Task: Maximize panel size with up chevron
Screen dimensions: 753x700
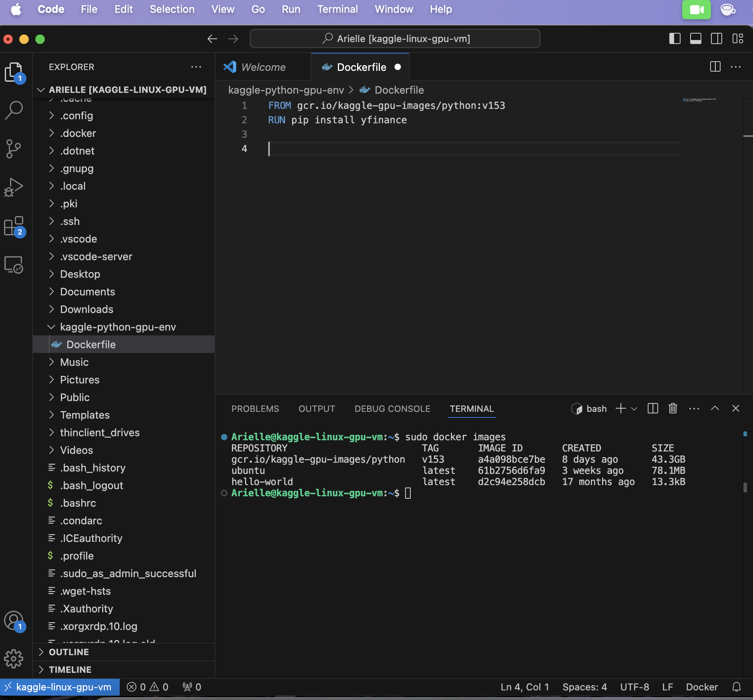Action: pyautogui.click(x=715, y=409)
